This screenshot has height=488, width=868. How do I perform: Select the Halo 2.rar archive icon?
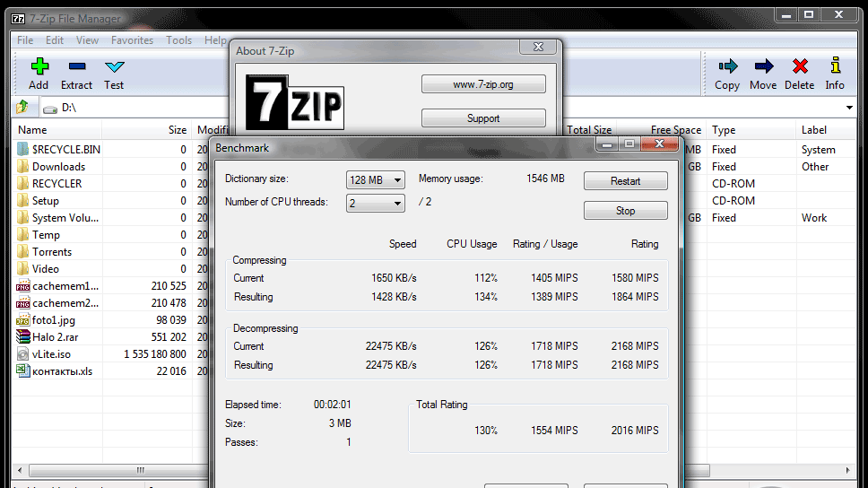pyautogui.click(x=22, y=336)
